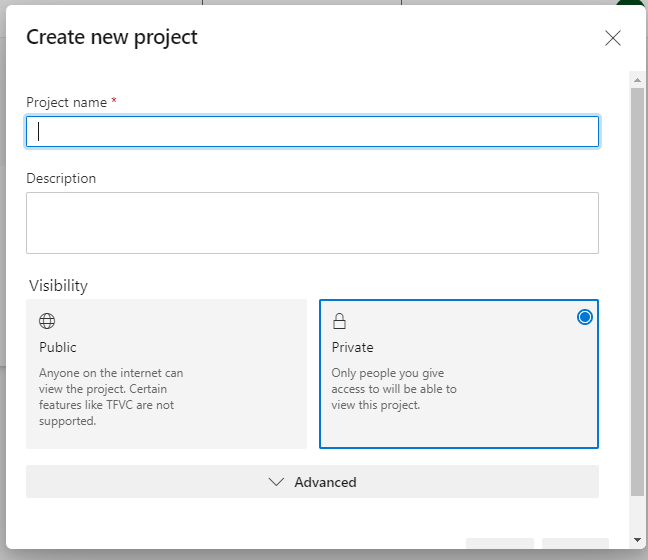Select the Private visibility card
The width and height of the screenshot is (648, 560).
click(x=459, y=374)
